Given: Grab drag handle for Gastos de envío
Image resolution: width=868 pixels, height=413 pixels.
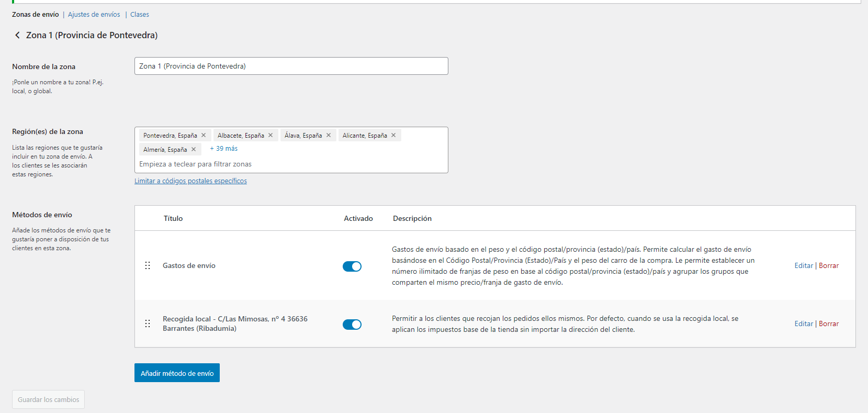Looking at the screenshot, I should point(148,265).
